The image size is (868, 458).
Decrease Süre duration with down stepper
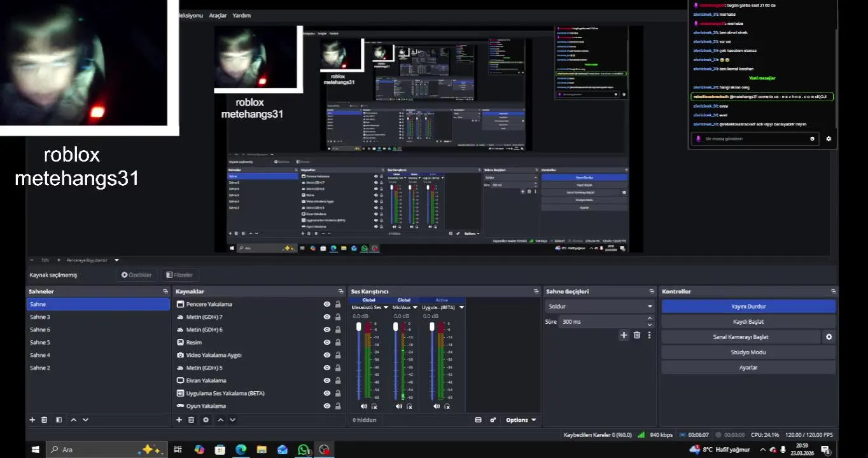[650, 325]
